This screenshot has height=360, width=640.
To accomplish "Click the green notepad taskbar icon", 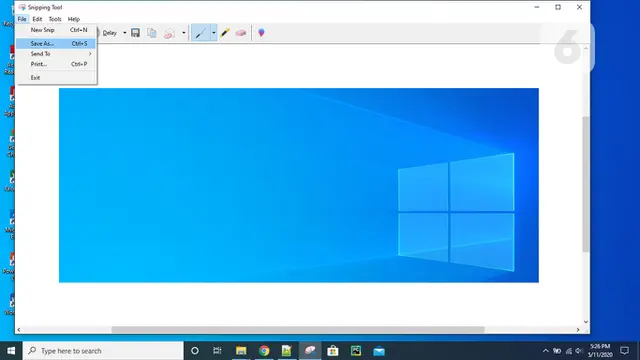I will 287,351.
